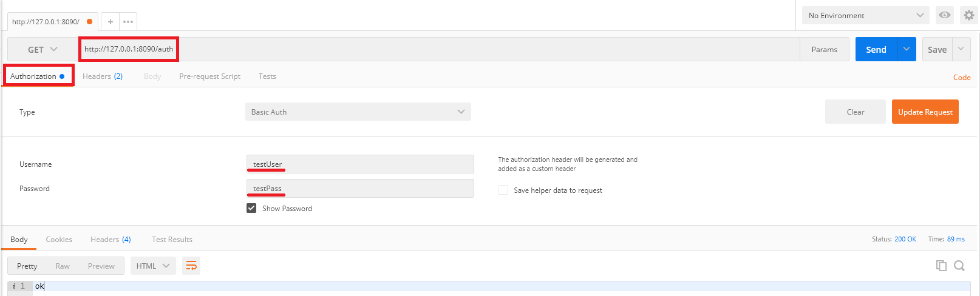Switch to the Pre-request Script tab

click(209, 76)
